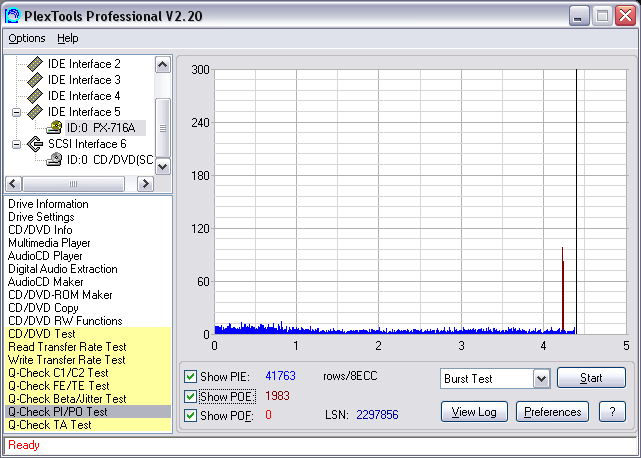
Task: Open CD/DVD RW Functions
Action: 65,321
